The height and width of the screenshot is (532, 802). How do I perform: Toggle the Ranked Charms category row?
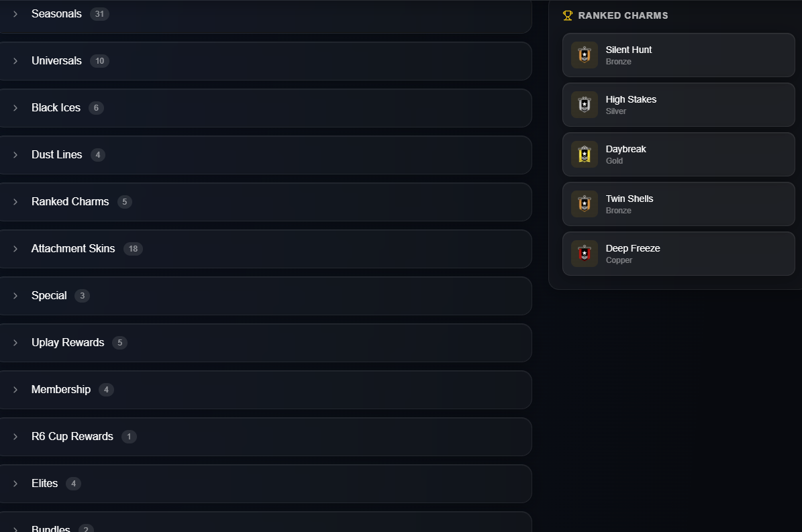[265, 202]
